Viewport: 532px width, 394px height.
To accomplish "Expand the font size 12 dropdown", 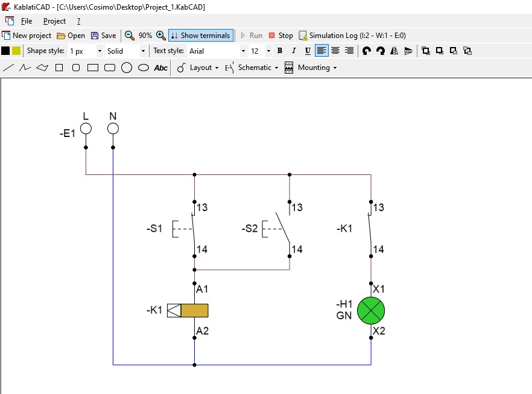I will [269, 51].
